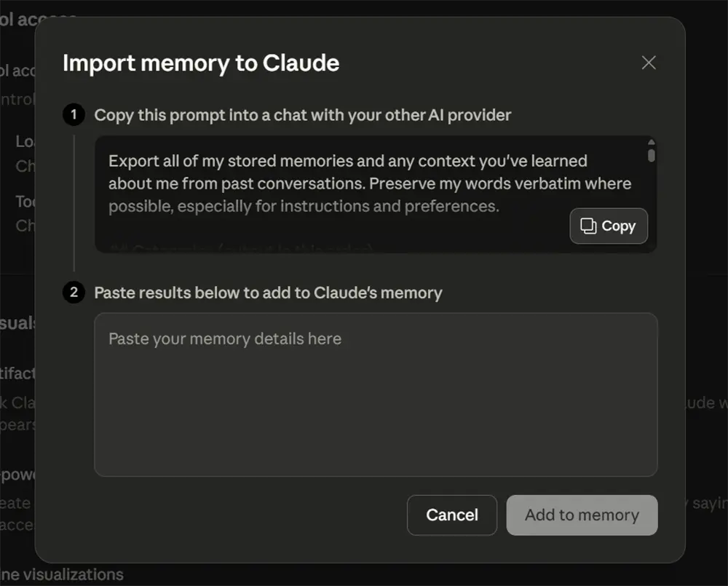
Task: Cancel the memory import dialog
Action: [x=452, y=515]
